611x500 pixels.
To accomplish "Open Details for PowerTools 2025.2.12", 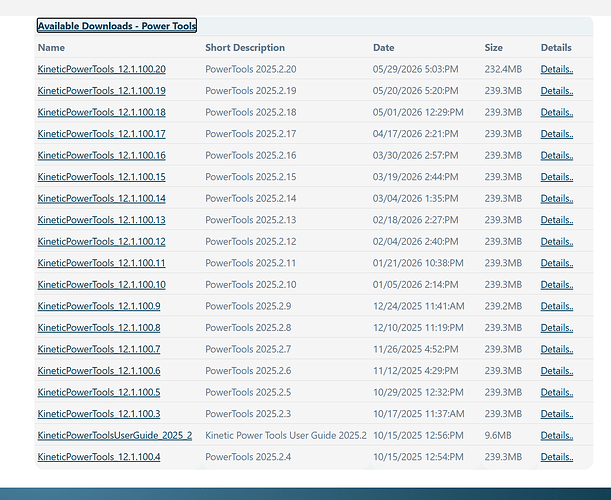I will [557, 242].
